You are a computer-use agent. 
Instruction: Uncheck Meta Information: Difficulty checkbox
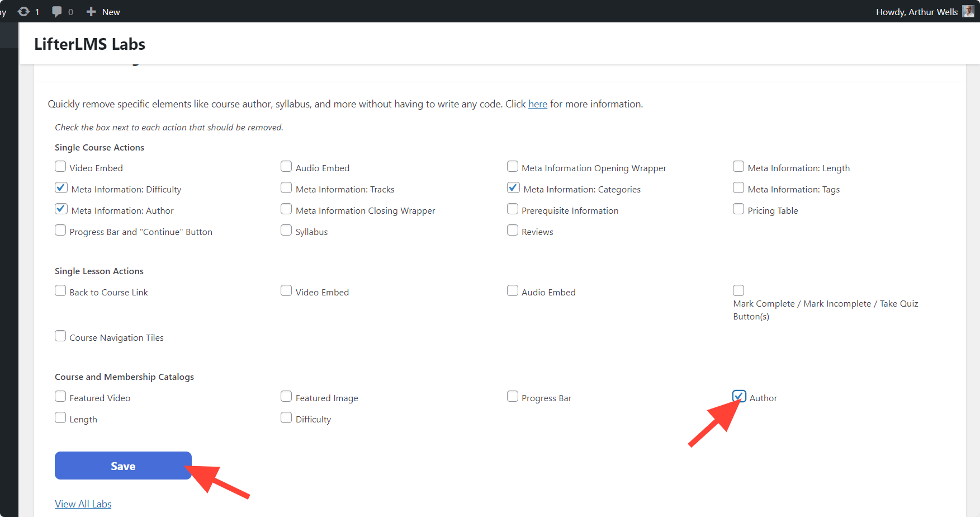[x=61, y=188]
